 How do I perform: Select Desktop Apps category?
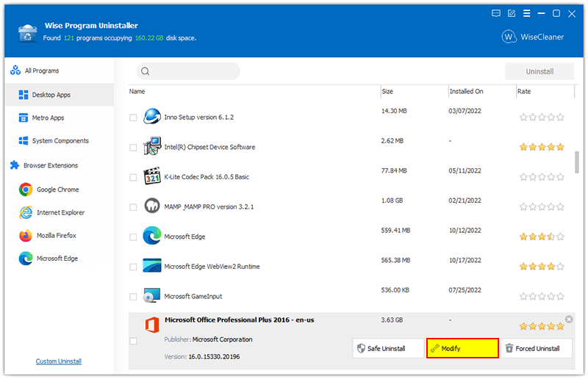tap(60, 95)
